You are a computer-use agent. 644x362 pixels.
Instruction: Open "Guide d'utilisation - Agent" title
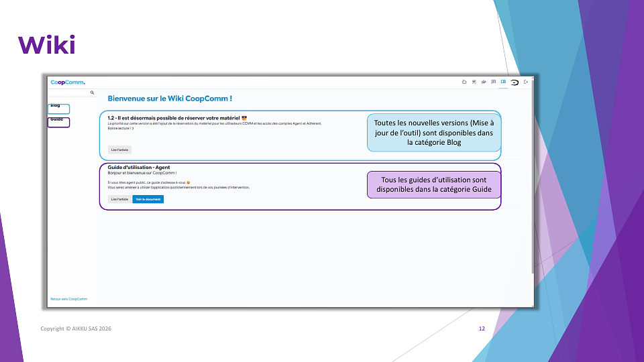click(138, 167)
